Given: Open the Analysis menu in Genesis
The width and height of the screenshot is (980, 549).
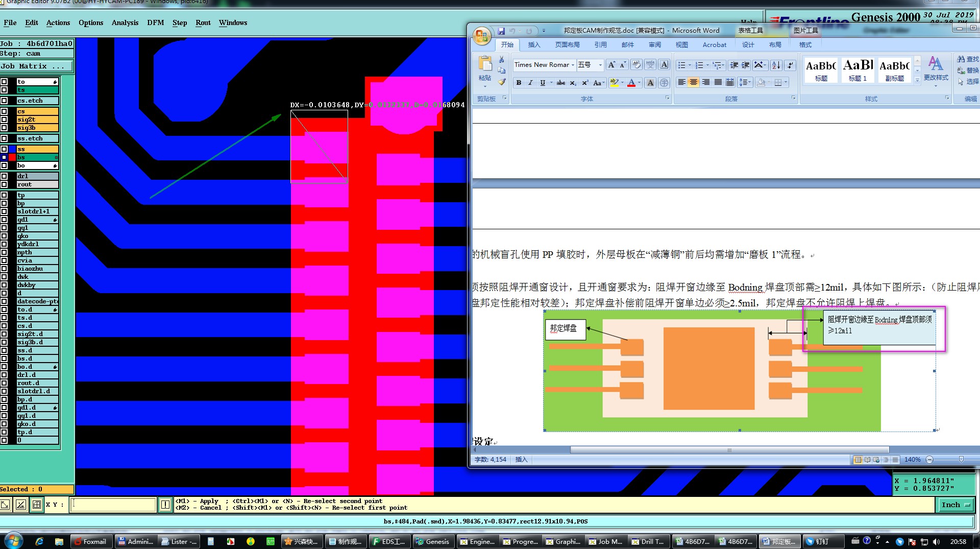Looking at the screenshot, I should coord(125,22).
